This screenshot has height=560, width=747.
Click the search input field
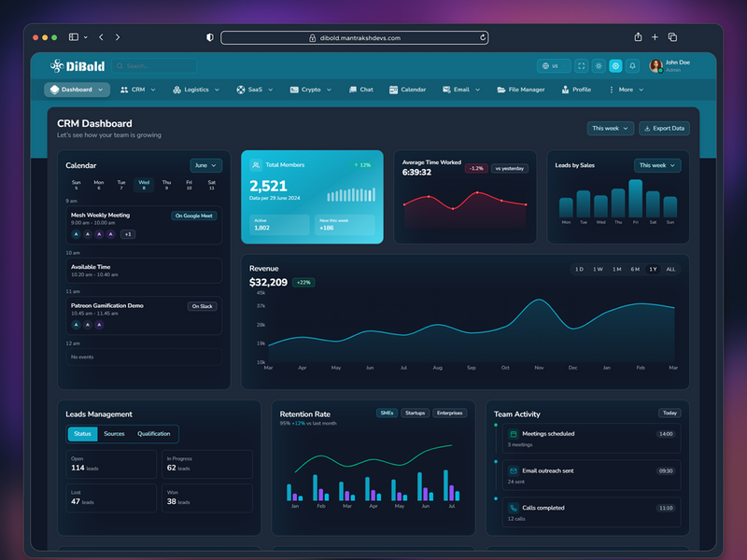click(154, 66)
